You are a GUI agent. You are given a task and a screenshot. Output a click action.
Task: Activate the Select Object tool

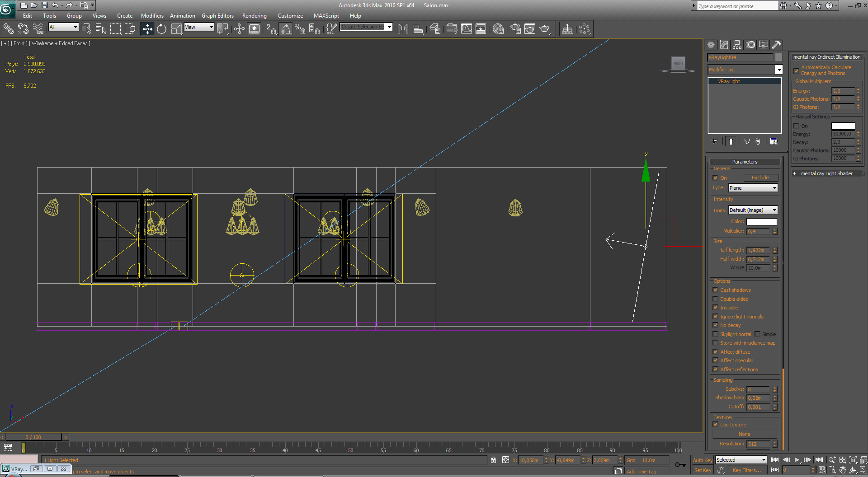[86, 29]
